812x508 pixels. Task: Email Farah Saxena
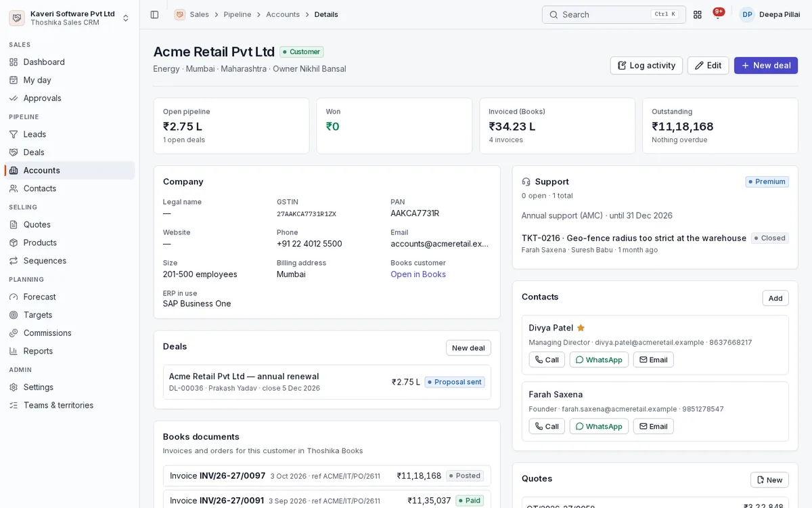coord(654,426)
